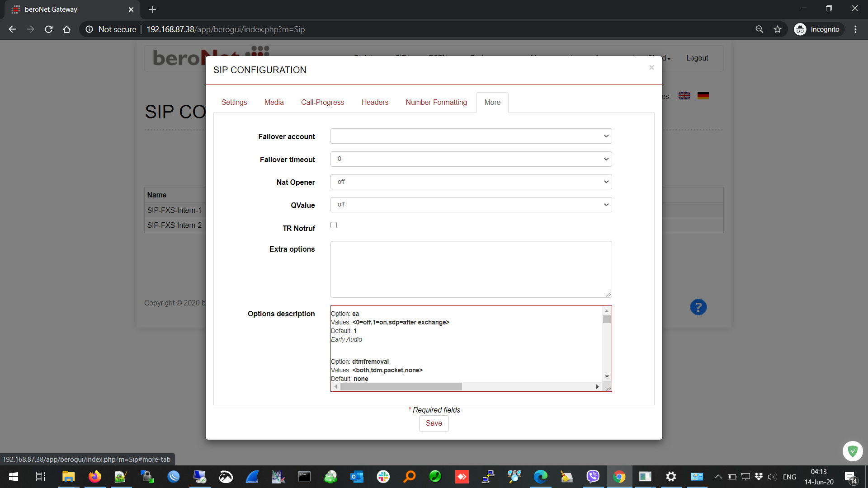Switch language to German flag
868x488 pixels.
(x=703, y=96)
